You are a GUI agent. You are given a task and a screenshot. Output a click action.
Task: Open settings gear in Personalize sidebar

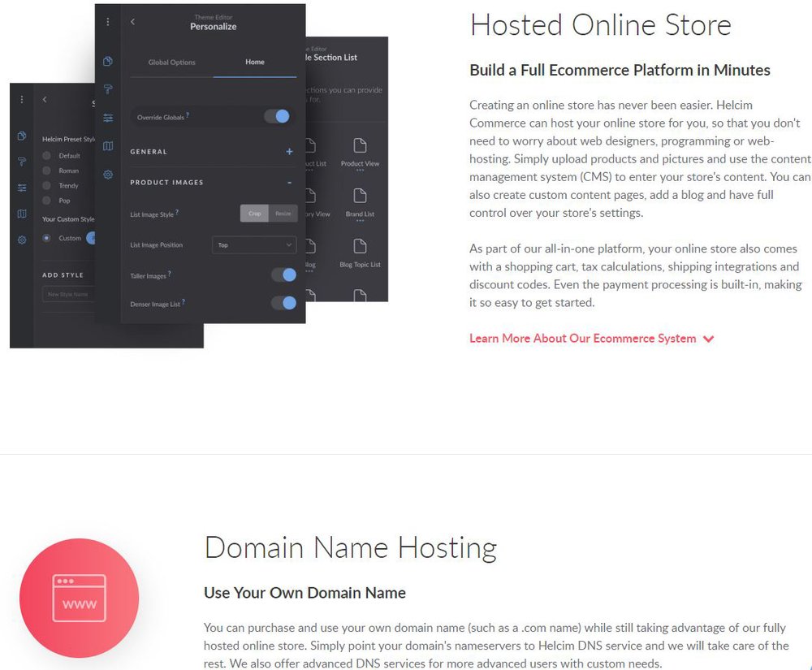108,175
